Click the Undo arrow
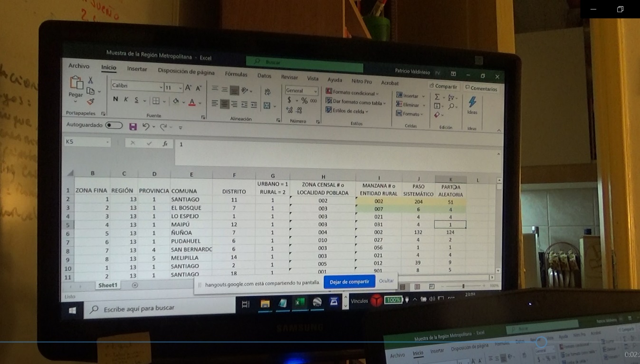640x364 pixels. coord(146,127)
